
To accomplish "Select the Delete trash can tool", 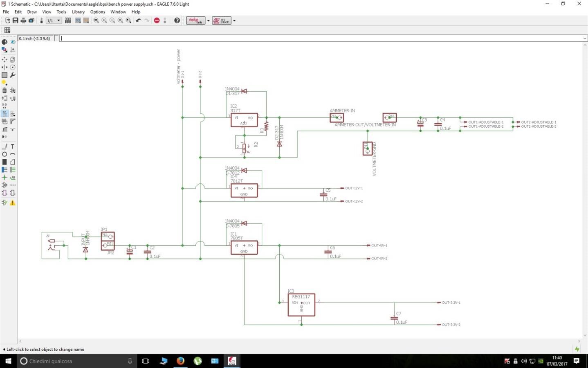I will pyautogui.click(x=4, y=90).
